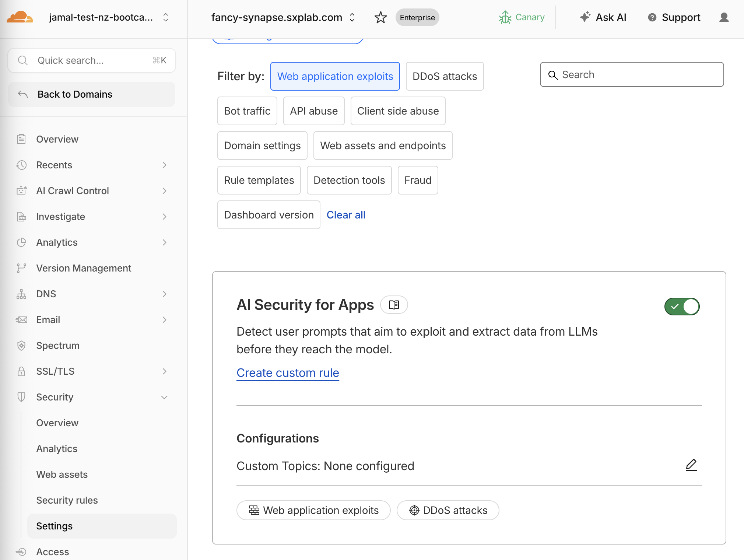Expand the Investigate section chevron
The height and width of the screenshot is (560, 744).
click(x=164, y=217)
